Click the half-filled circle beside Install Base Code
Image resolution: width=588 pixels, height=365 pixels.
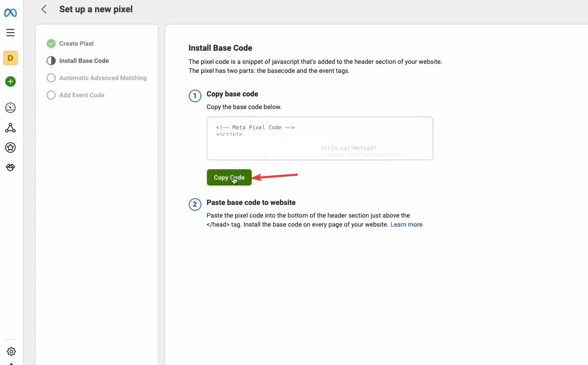(x=51, y=61)
